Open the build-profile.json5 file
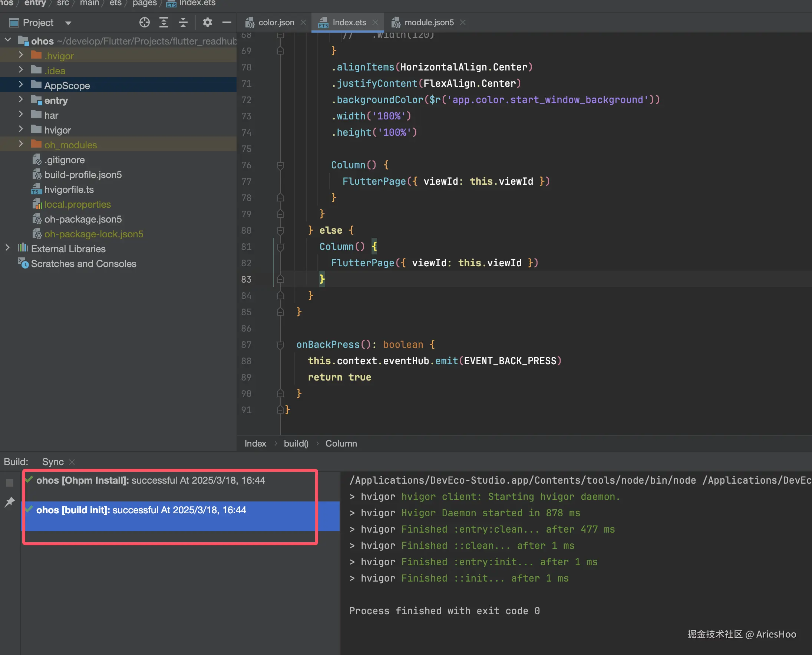 [x=83, y=175]
